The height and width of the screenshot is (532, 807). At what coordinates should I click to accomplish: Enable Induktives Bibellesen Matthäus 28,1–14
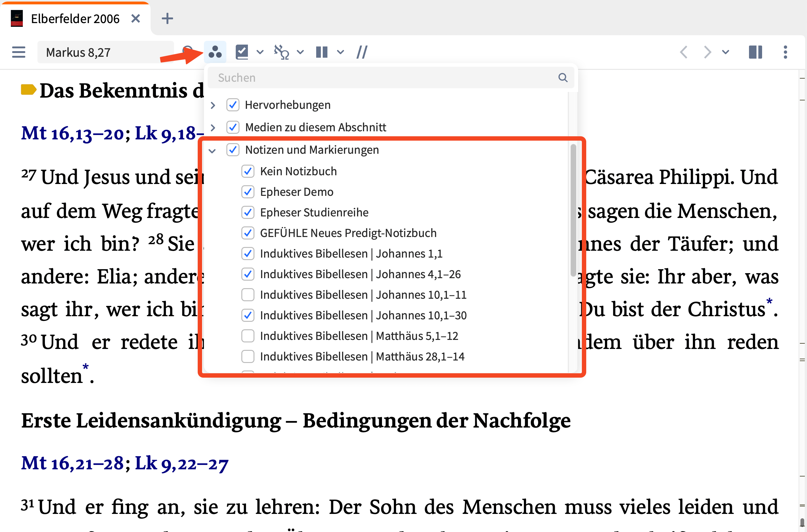(x=248, y=356)
